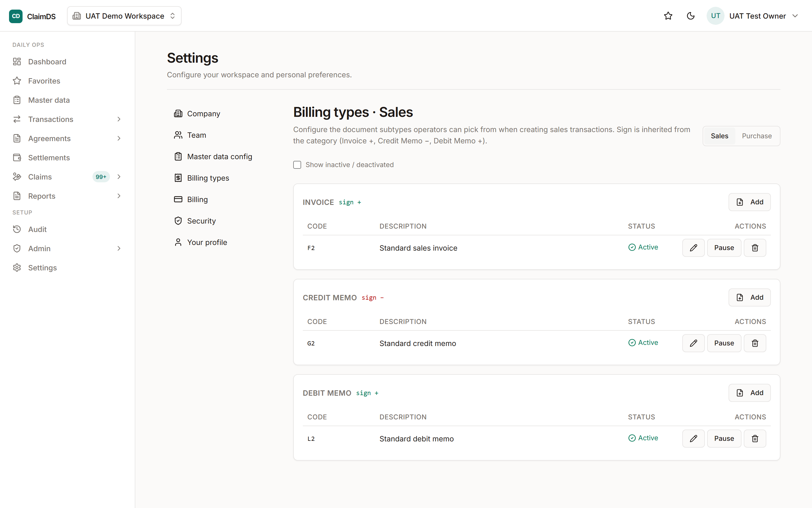The image size is (812, 508).
Task: Click the Billing types receipt icon
Action: point(178,178)
